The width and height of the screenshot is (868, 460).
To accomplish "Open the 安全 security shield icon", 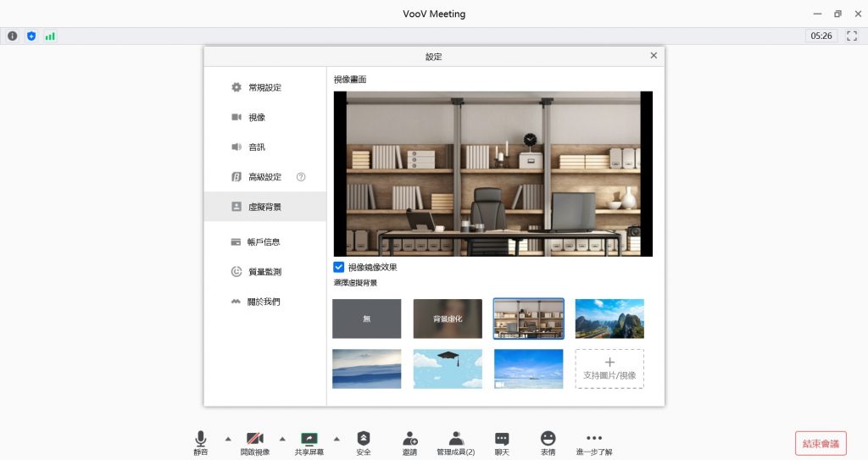I will 364,439.
